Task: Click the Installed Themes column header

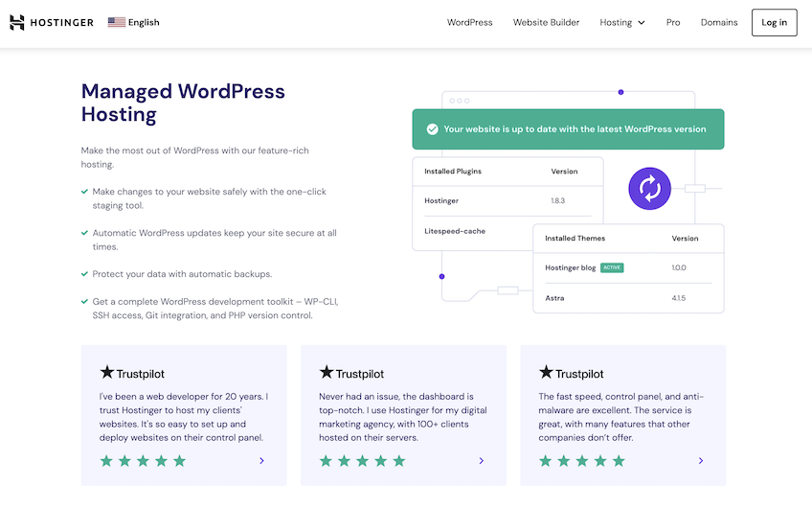Action: [575, 238]
